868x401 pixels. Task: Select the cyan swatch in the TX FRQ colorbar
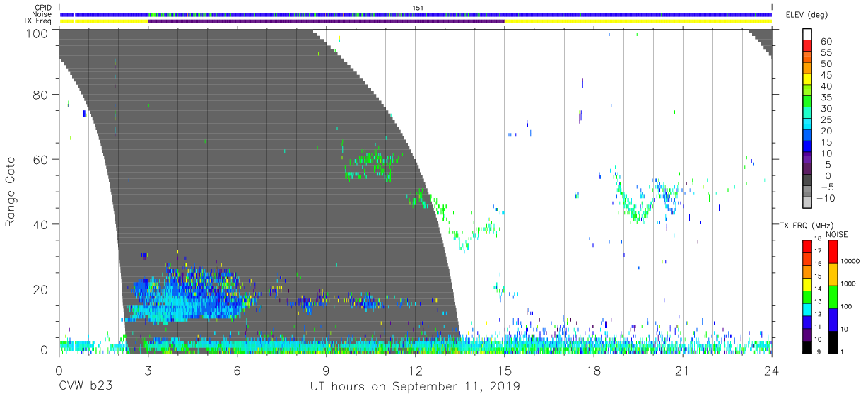tap(807, 309)
